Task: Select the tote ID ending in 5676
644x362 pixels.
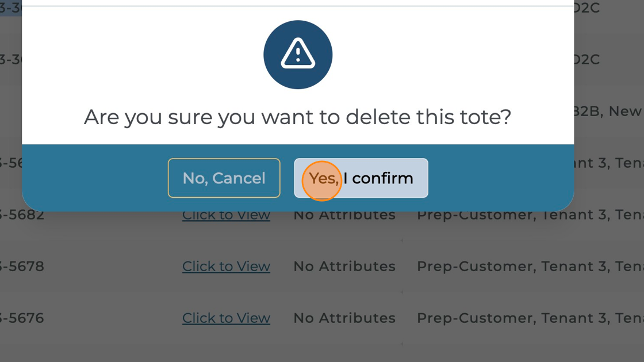Action: (x=23, y=318)
